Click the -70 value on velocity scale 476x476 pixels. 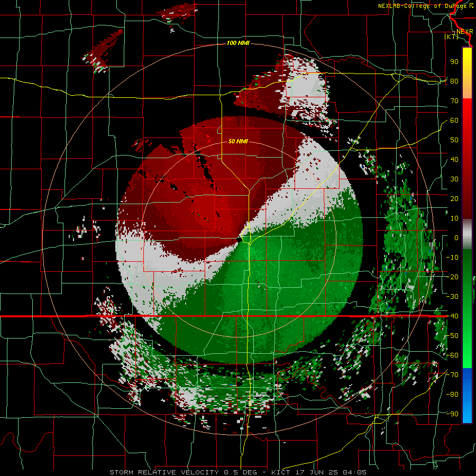point(452,374)
